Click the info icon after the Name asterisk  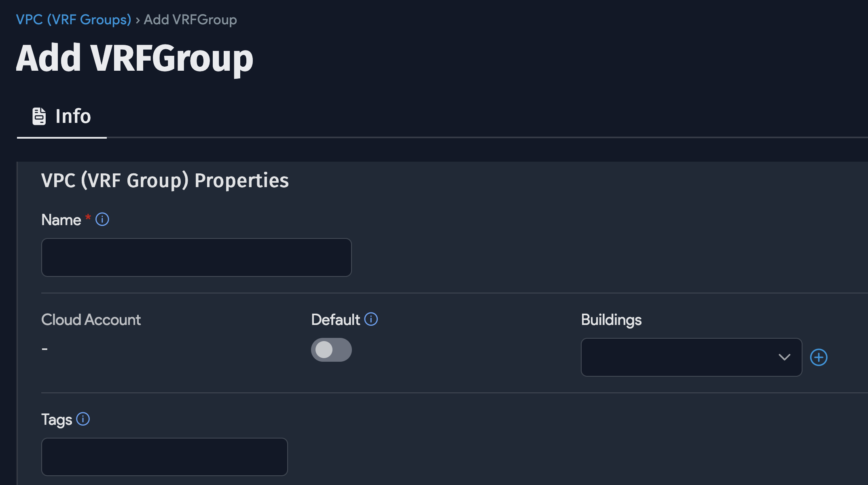[x=102, y=219]
